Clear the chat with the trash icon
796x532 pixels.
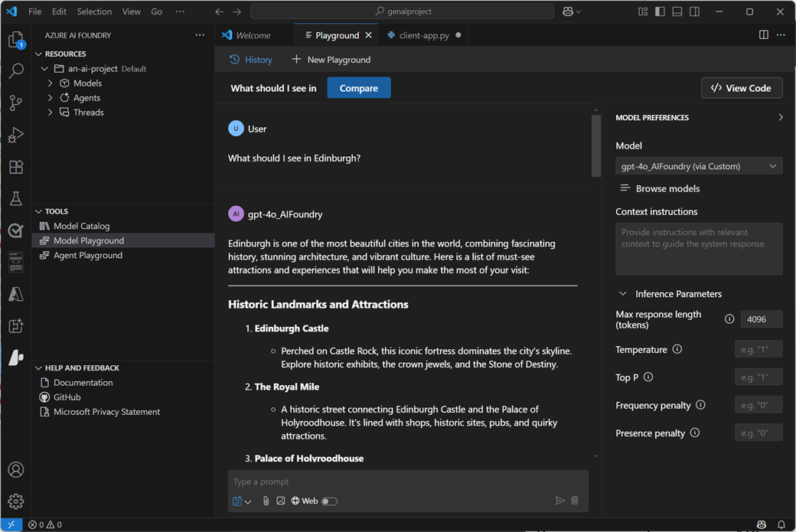(575, 500)
